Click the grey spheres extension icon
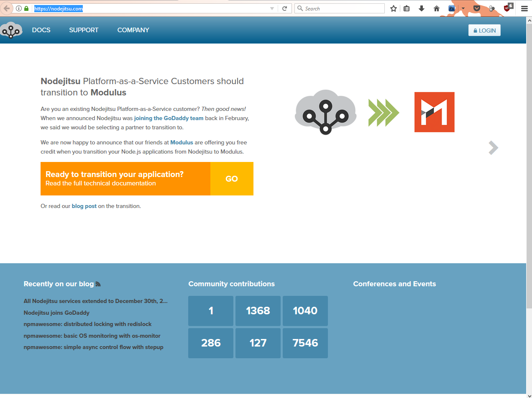 (491, 8)
